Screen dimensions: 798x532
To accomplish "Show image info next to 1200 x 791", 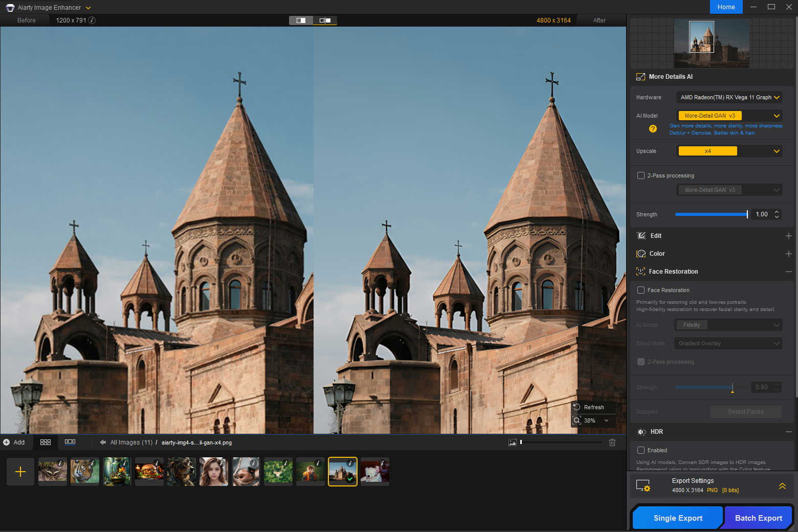I will click(x=92, y=20).
